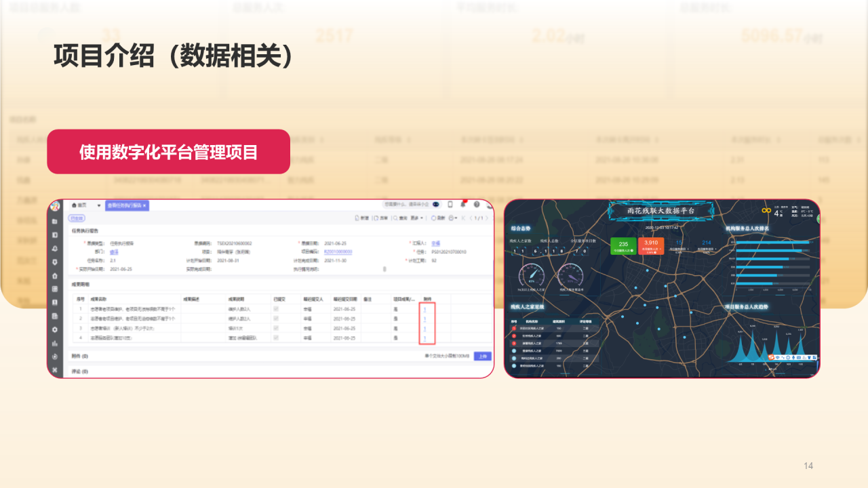This screenshot has width=868, height=488.
Task: Go to first record with K arrow
Action: point(463,218)
